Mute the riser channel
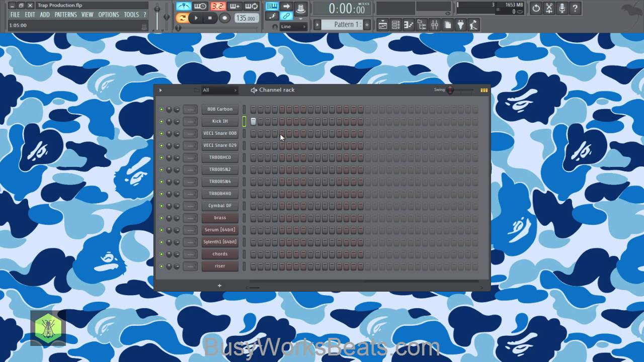Image resolution: width=644 pixels, height=362 pixels. [x=162, y=266]
